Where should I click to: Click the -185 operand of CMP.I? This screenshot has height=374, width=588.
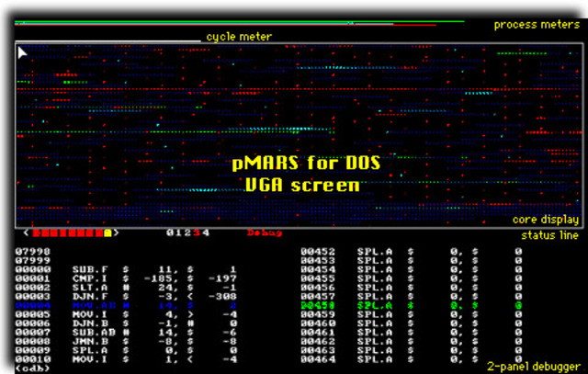pyautogui.click(x=159, y=278)
